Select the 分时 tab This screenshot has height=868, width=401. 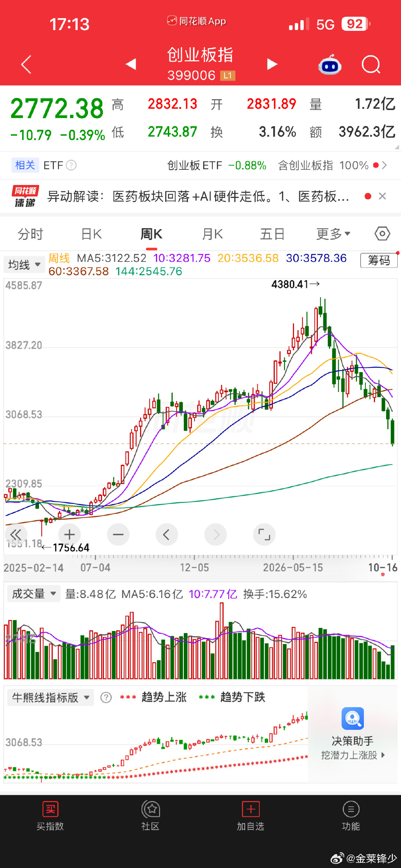click(30, 234)
